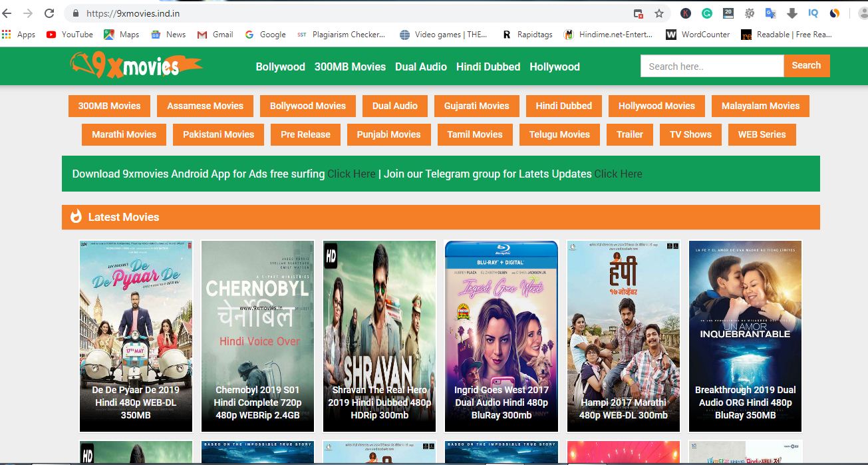This screenshot has height=465, width=868.
Task: Select the Pakistani Movies category button
Action: point(219,134)
